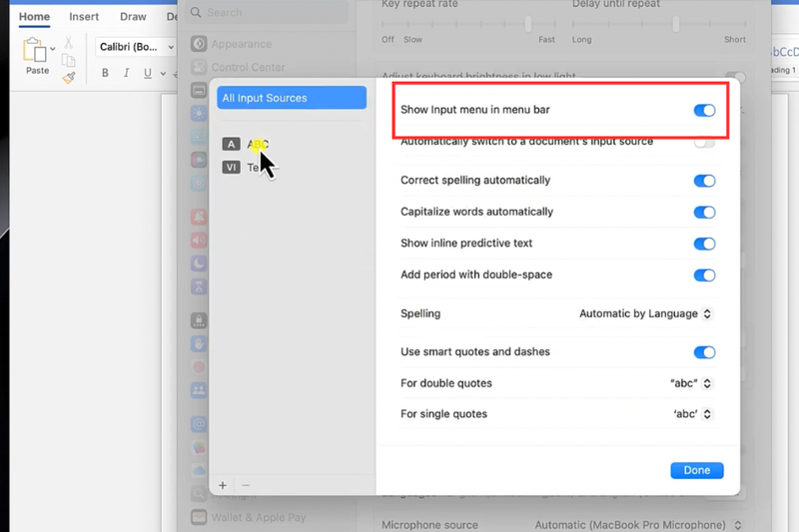
Task: Click the Users & Groups people icon
Action: [x=199, y=390]
